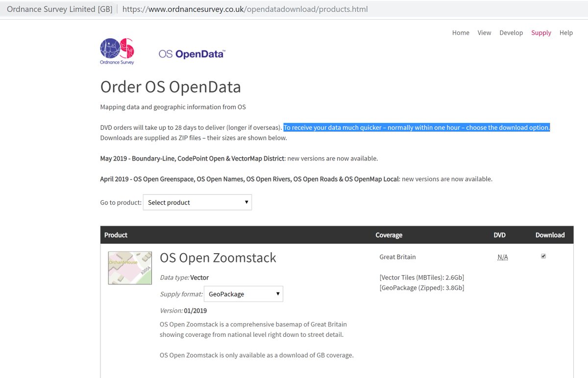Click the Order OS OpenData heading

(x=171, y=87)
